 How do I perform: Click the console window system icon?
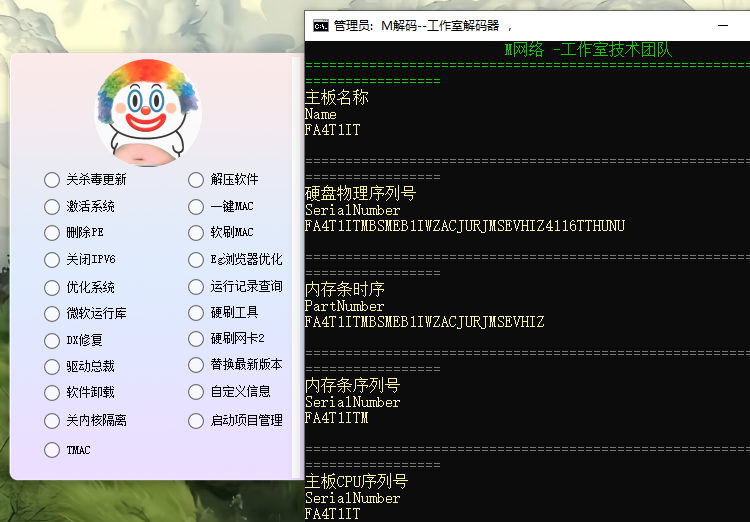pos(321,26)
